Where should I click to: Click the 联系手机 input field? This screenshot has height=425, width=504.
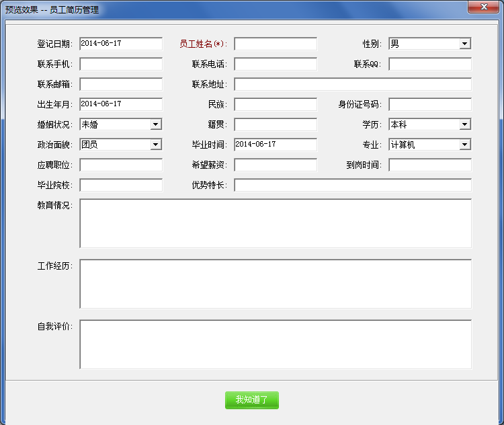coord(121,64)
